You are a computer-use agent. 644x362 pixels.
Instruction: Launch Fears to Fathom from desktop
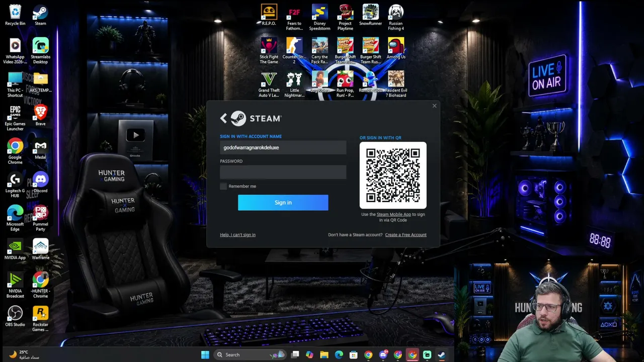[294, 18]
